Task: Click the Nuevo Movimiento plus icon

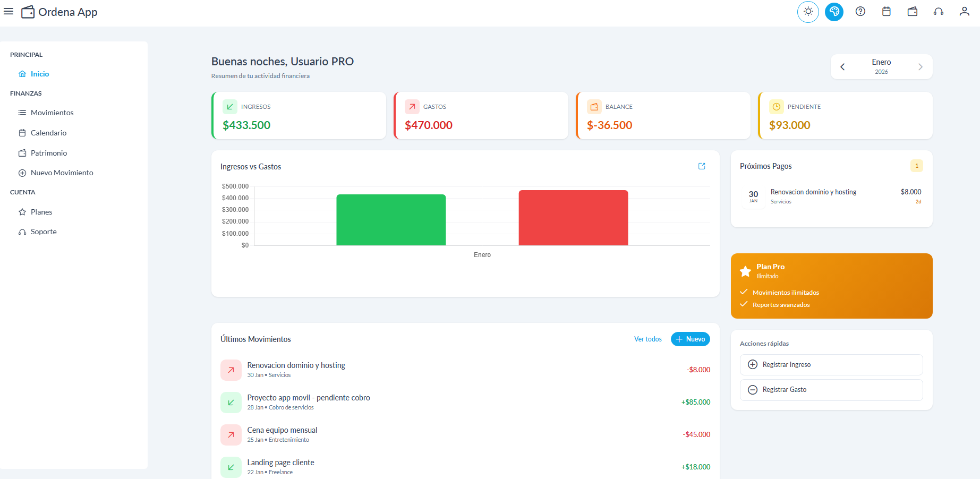Action: [22, 172]
